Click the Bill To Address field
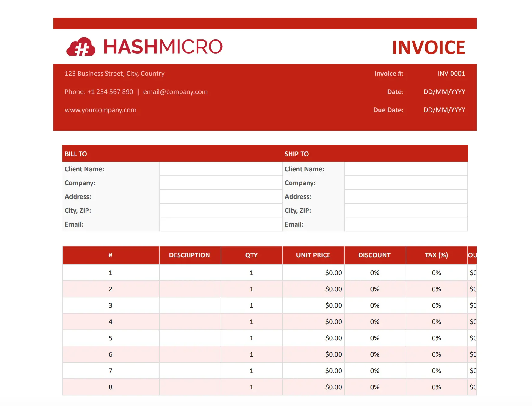Viewport: 532px width, 406px height. 221,197
